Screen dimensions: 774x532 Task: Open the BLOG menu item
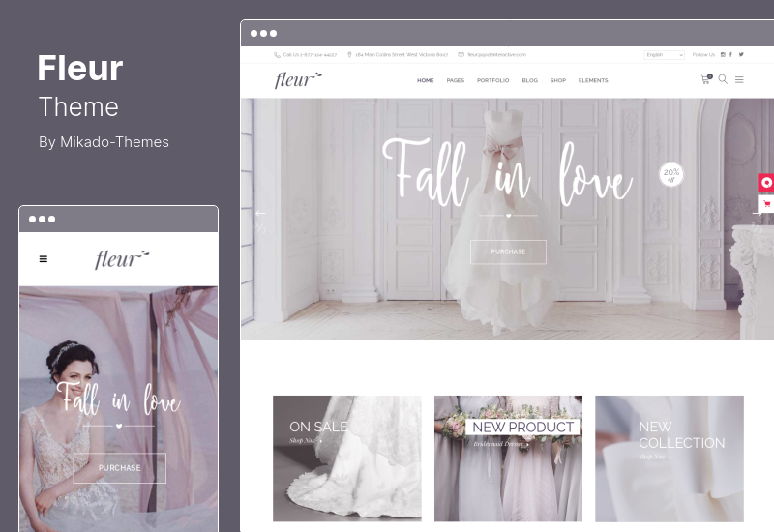(529, 80)
